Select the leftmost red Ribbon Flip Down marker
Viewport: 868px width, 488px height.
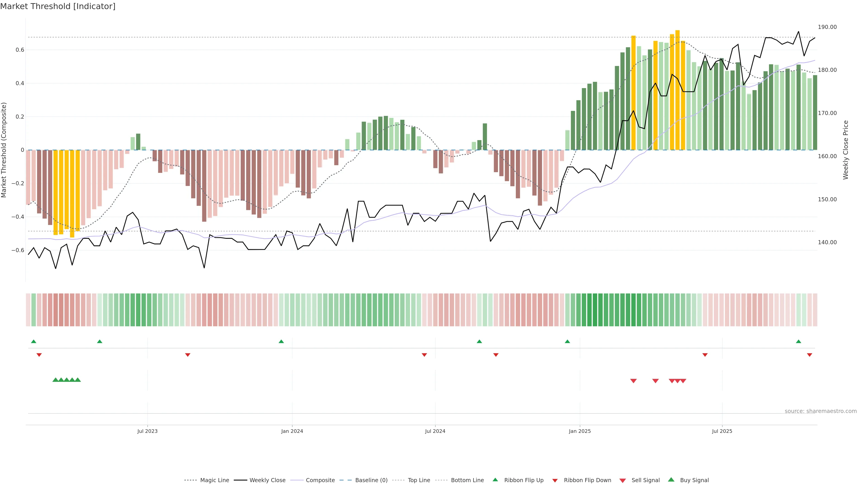pyautogui.click(x=39, y=355)
